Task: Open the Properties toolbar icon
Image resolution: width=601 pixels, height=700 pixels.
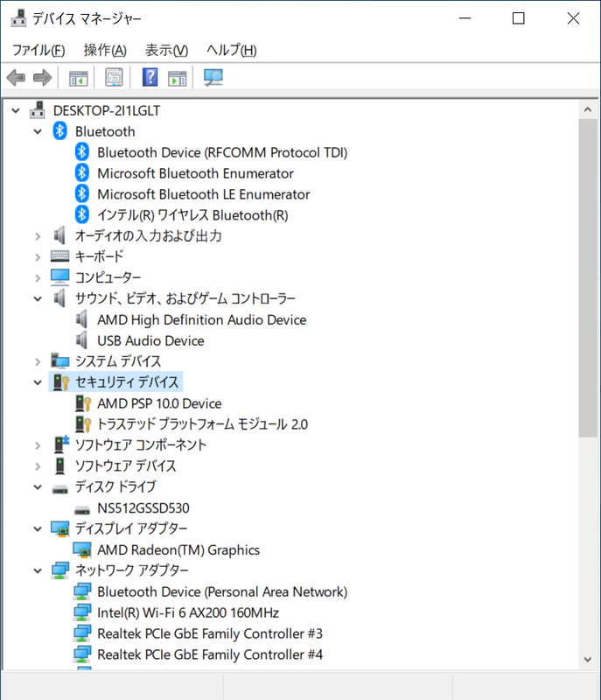Action: [114, 78]
